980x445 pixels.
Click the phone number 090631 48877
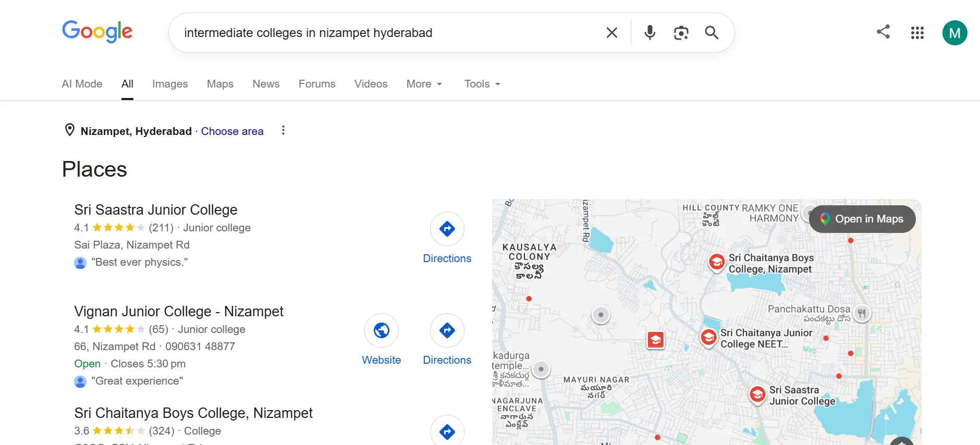(x=200, y=347)
